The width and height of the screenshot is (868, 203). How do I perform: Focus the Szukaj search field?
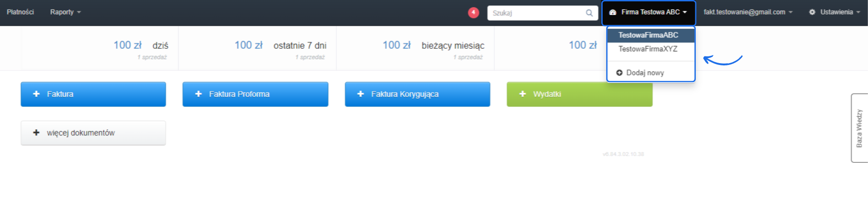coord(542,13)
